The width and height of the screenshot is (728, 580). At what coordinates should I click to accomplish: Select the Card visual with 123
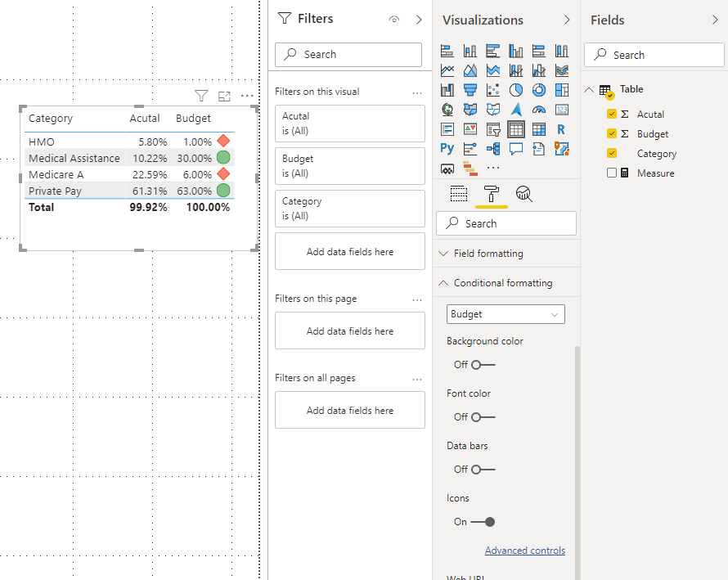pos(562,110)
